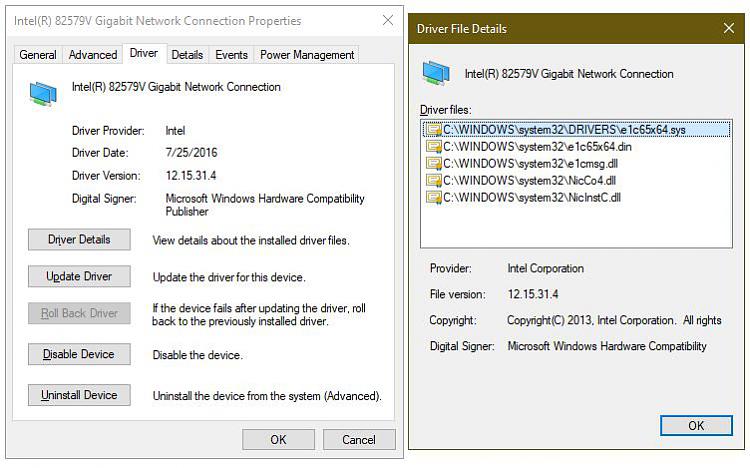Click file icon beside NicInstC.dll entry

tap(434, 197)
